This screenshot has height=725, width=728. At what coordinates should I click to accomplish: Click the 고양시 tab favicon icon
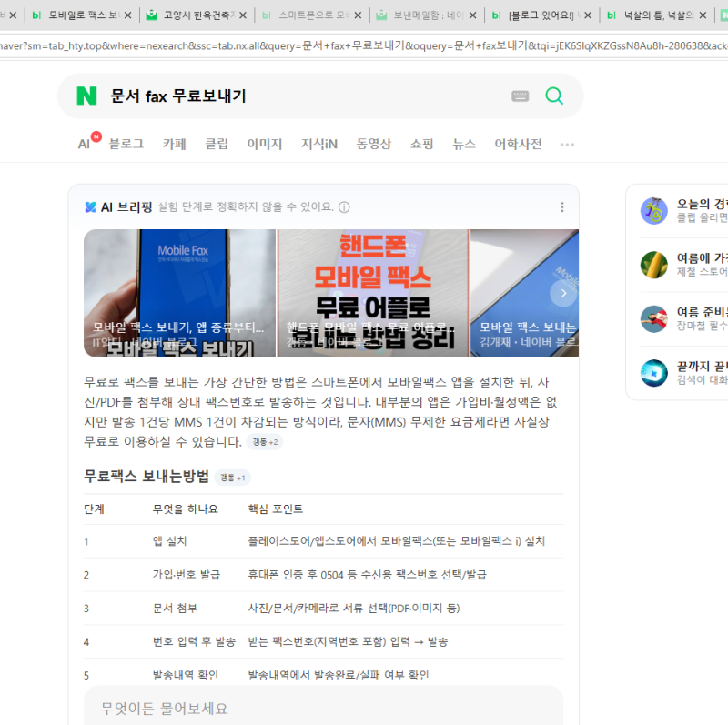coord(151,15)
